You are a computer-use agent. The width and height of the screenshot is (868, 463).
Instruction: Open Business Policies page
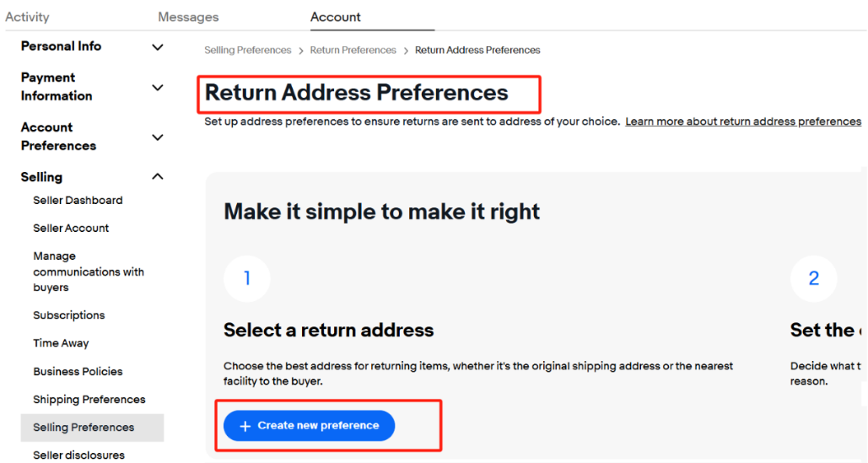(x=78, y=372)
